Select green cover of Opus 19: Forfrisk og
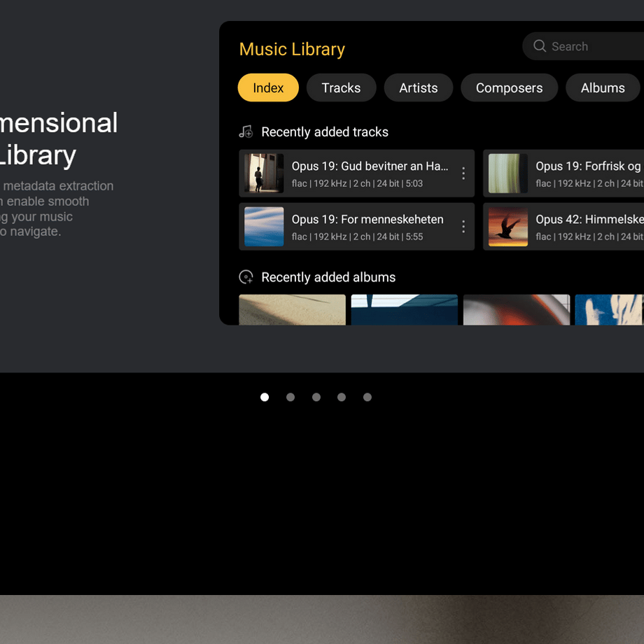The height and width of the screenshot is (644, 644). (507, 174)
